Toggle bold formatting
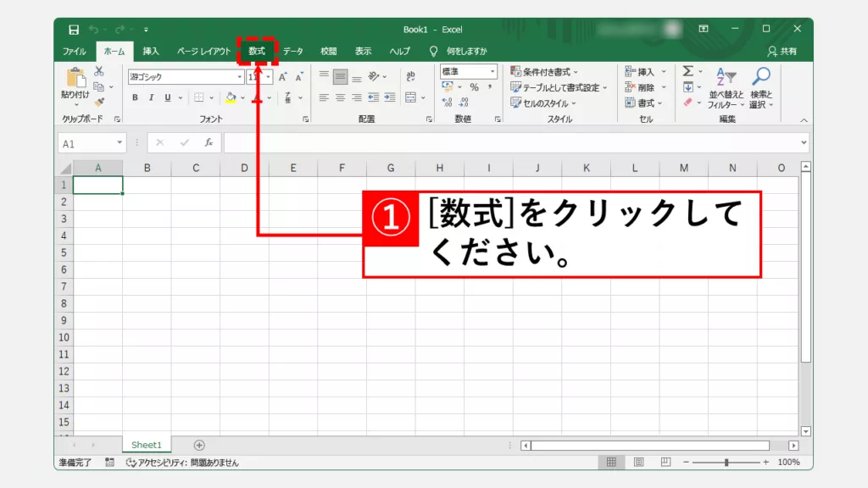The image size is (868, 488). pos(136,97)
